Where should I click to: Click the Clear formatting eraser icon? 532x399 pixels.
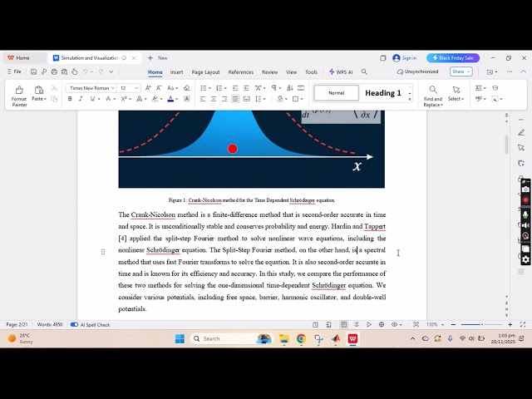click(x=186, y=88)
